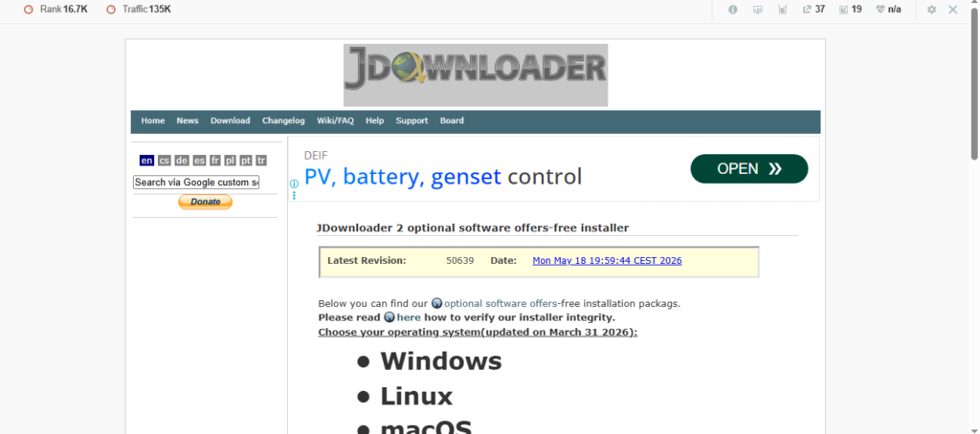Image resolution: width=980 pixels, height=434 pixels.
Task: Expand the Linux operating system entry
Action: point(416,397)
